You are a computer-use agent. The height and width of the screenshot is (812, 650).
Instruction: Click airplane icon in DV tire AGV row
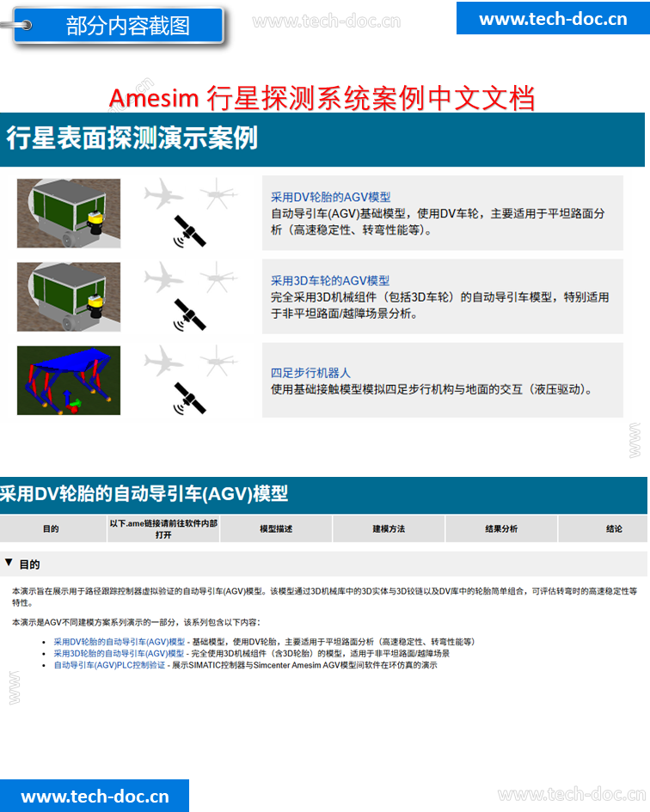coord(164,193)
